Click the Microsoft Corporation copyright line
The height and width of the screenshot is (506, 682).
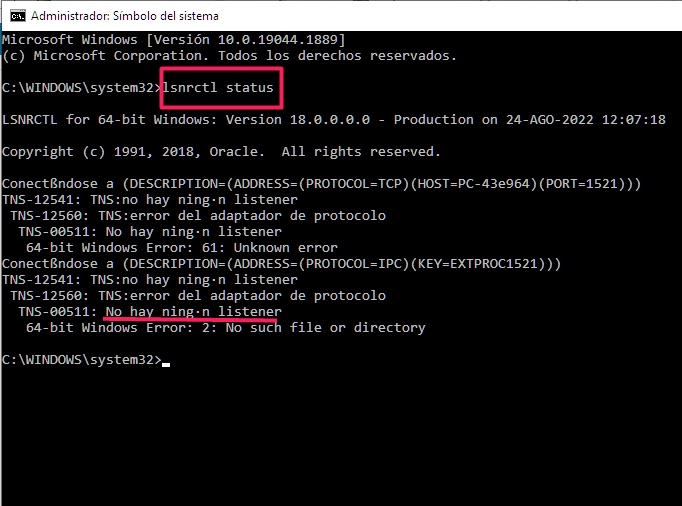pyautogui.click(x=228, y=55)
